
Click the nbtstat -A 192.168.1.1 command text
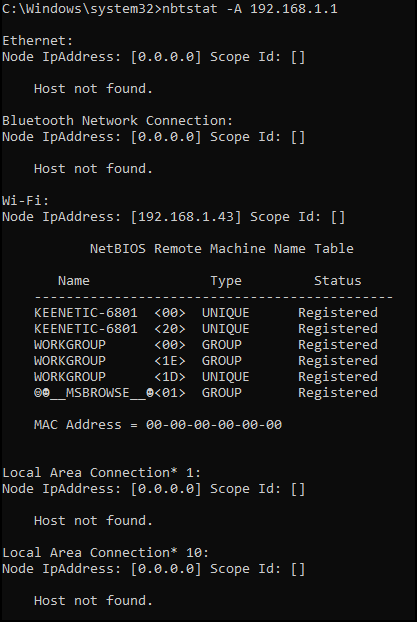pos(250,9)
